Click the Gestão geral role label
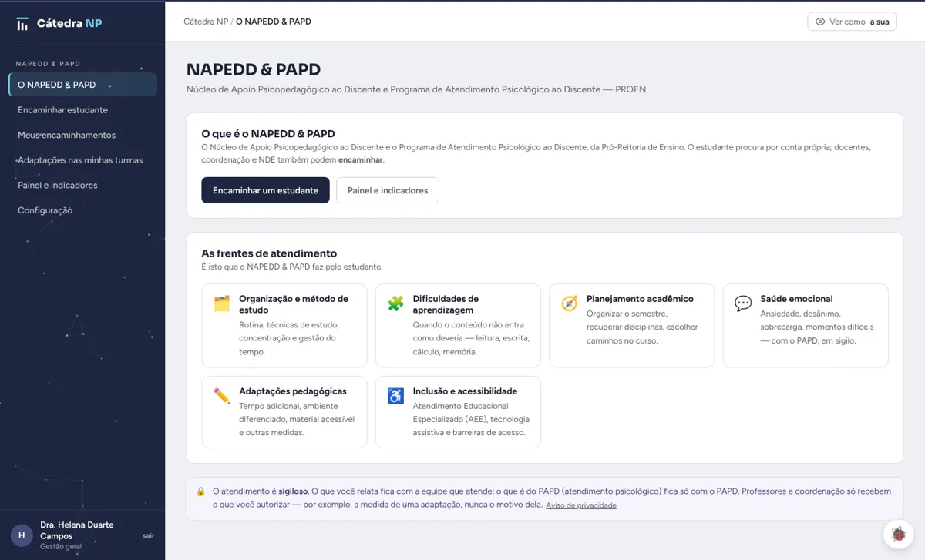 (x=61, y=546)
